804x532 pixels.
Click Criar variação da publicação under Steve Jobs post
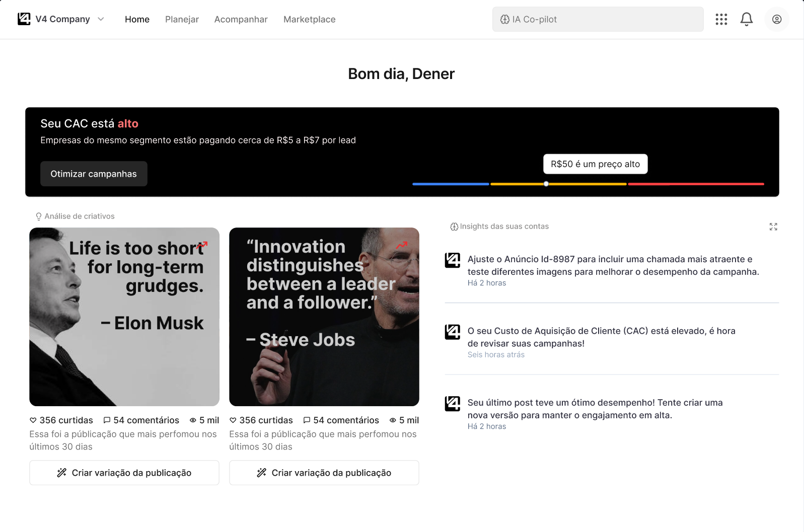pyautogui.click(x=324, y=473)
